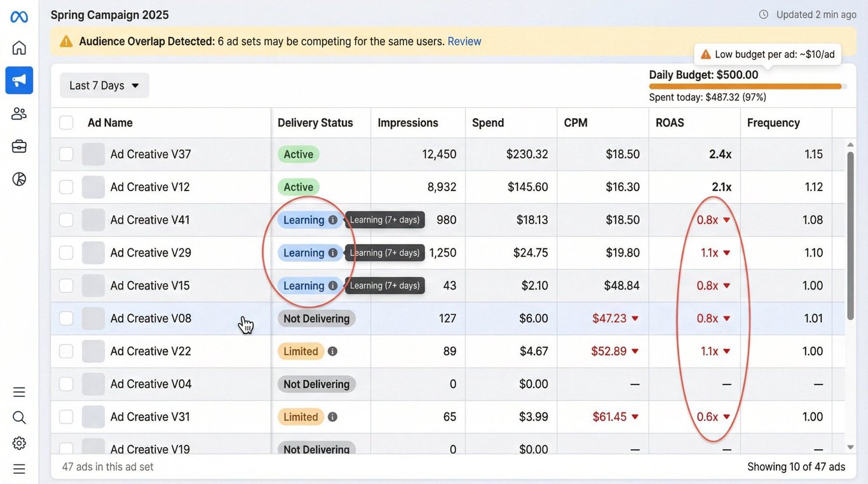Click the V41 ROAS down arrow
Image resolution: width=868 pixels, height=484 pixels.
tap(727, 220)
